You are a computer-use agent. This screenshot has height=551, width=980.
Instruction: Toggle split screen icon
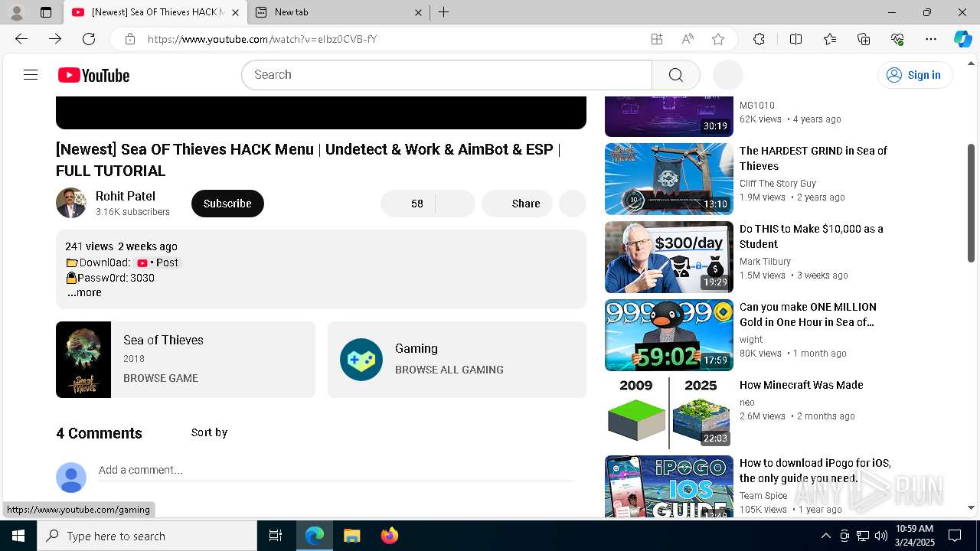click(795, 39)
